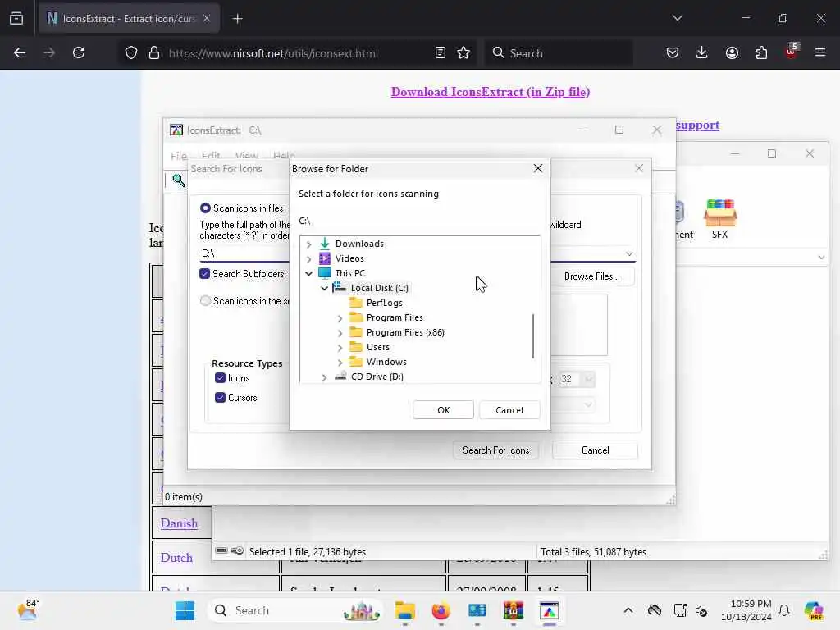Open WinRAR books icon in taskbar
This screenshot has width=840, height=630.
[514, 610]
